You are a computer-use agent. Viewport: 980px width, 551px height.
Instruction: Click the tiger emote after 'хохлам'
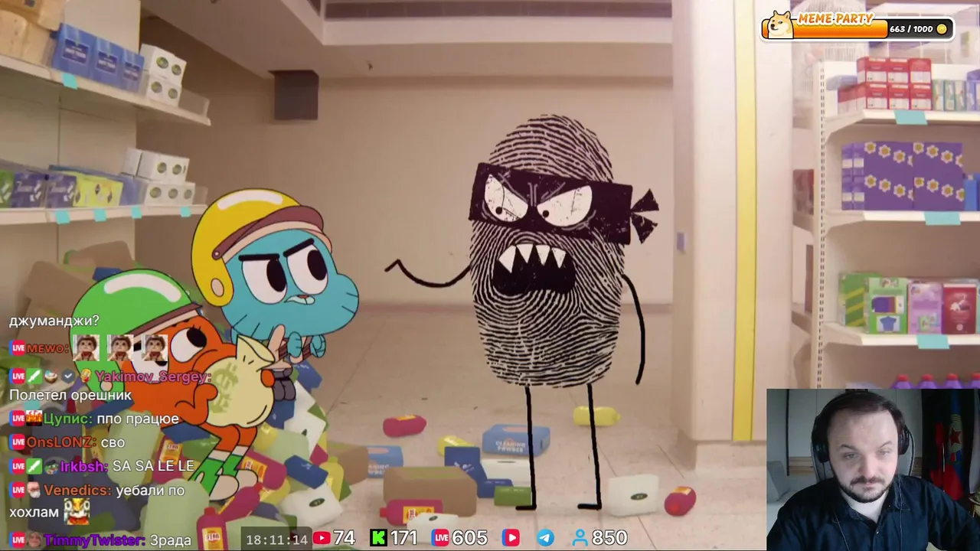pyautogui.click(x=77, y=511)
